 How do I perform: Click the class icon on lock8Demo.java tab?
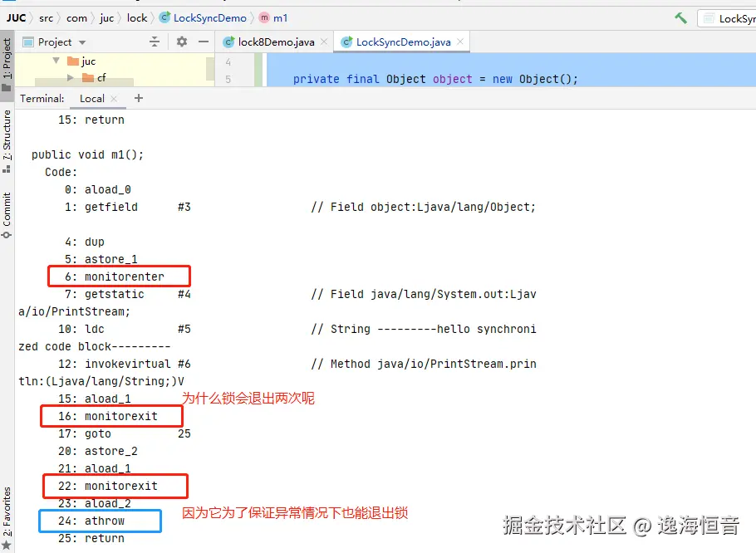point(228,42)
